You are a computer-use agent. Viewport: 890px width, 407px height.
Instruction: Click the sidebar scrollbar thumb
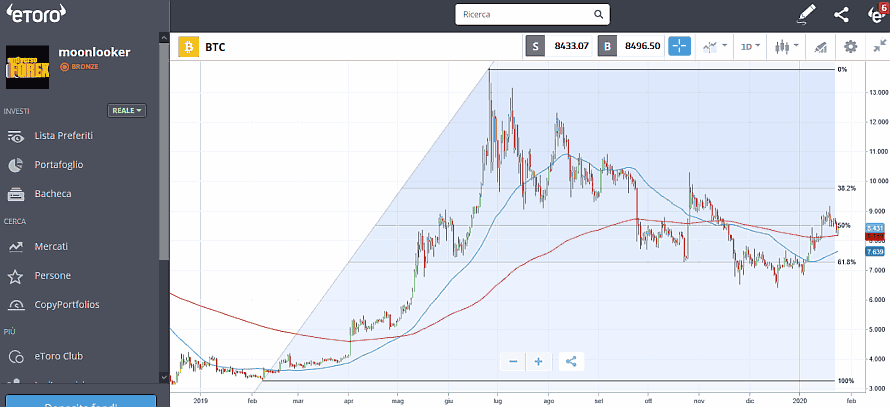[164, 150]
